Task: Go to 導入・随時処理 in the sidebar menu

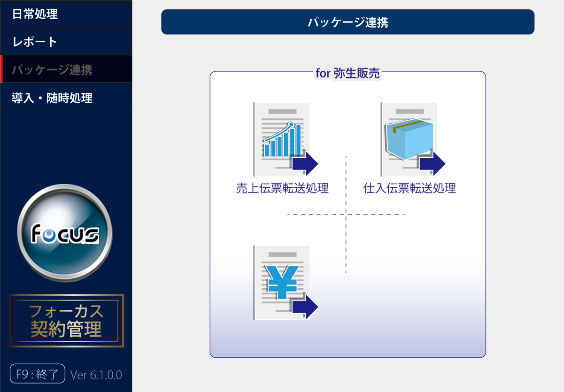Action: coord(66,98)
